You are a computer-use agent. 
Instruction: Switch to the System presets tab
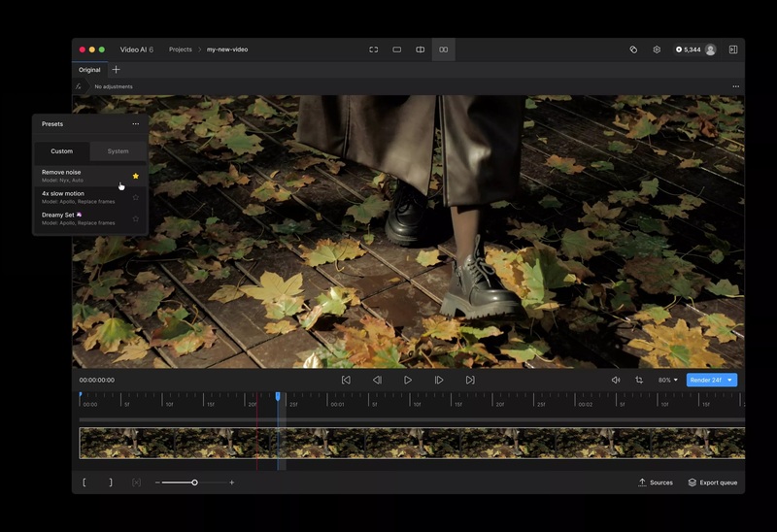tap(118, 151)
